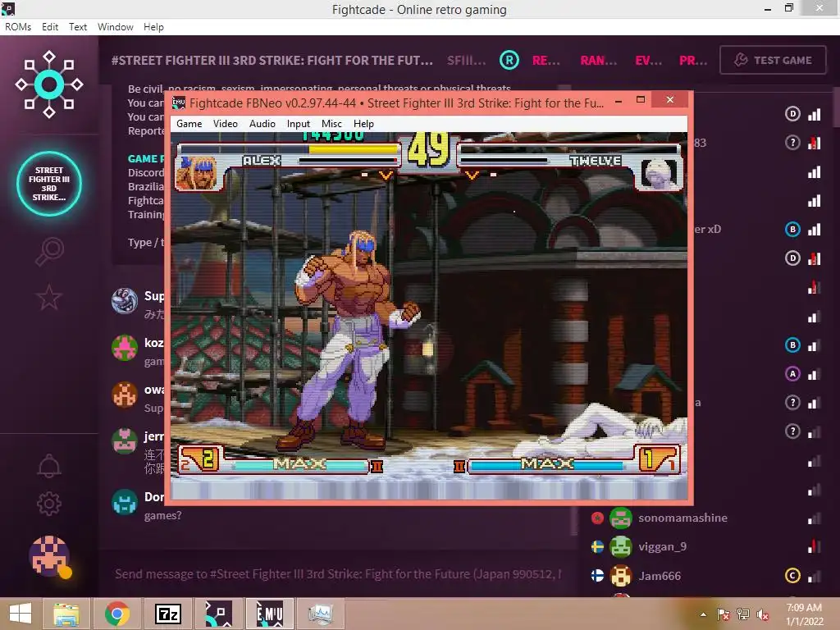Click the Finnish flag beside Jam666

(x=597, y=576)
